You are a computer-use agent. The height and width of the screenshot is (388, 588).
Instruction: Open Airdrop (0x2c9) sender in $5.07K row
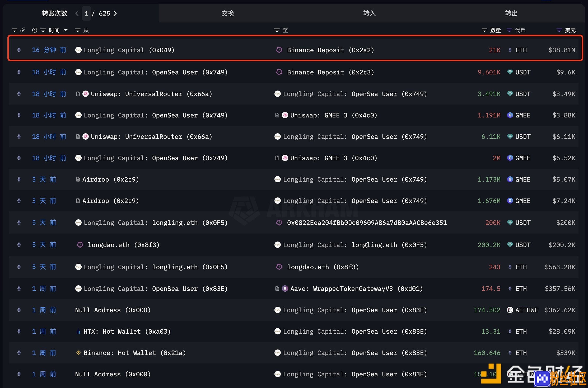111,179
